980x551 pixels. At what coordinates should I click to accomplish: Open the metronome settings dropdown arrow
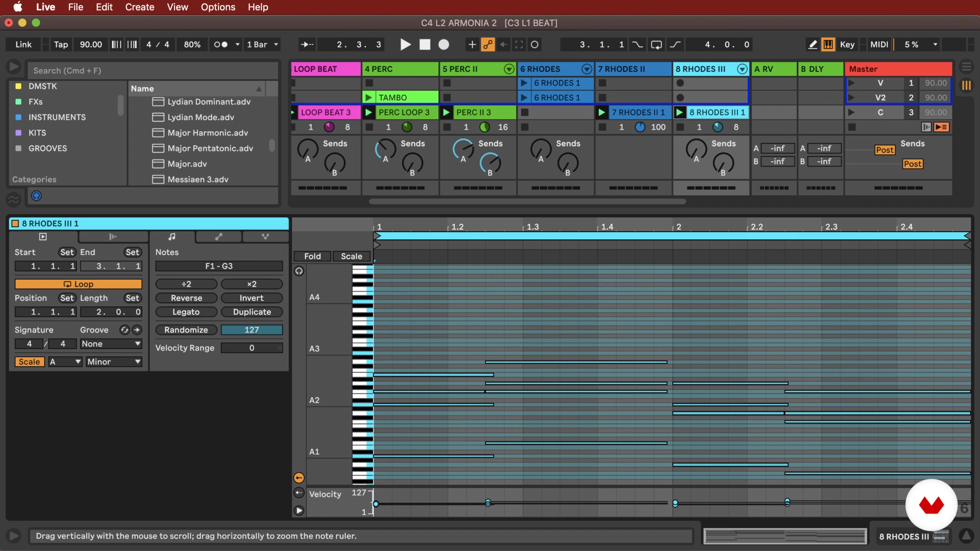237,44
